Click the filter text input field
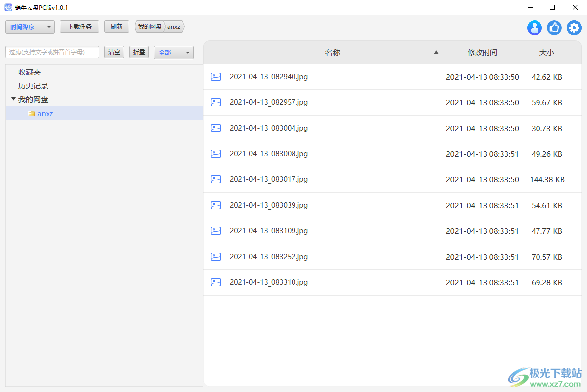This screenshot has width=587, height=392. tap(52, 52)
